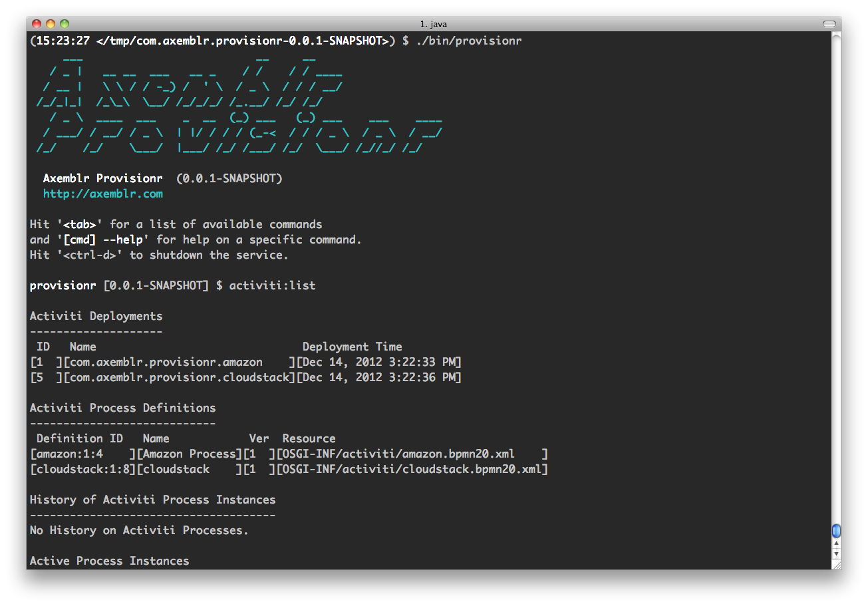Viewport: 868px width, 606px height.
Task: Click deployment time 'Dec 14, 2012 3:22:33 PM'
Action: tap(379, 363)
